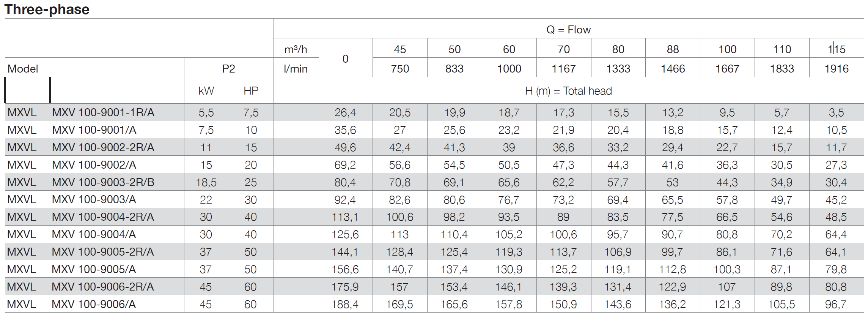Image resolution: width=868 pixels, height=316 pixels.
Task: Click the MXV 100-9005-2R/A model name
Action: point(103,252)
